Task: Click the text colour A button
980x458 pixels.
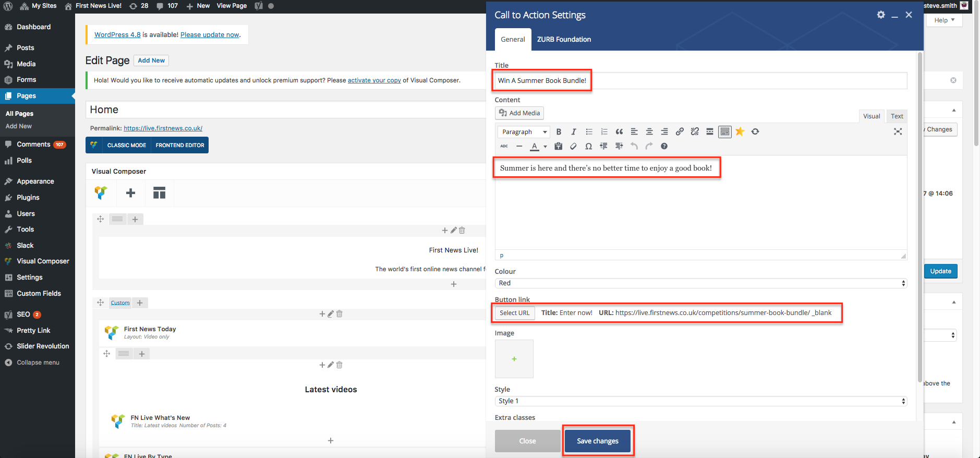Action: click(534, 147)
